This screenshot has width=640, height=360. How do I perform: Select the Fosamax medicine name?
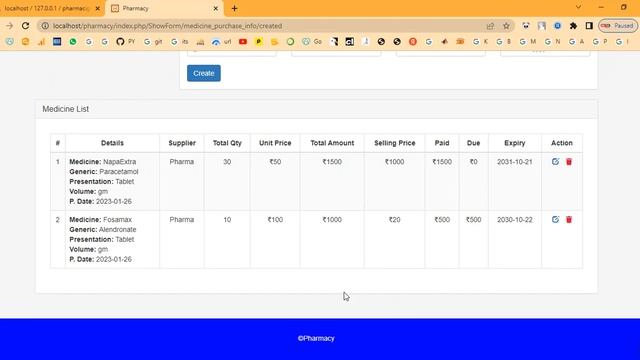[x=118, y=220]
